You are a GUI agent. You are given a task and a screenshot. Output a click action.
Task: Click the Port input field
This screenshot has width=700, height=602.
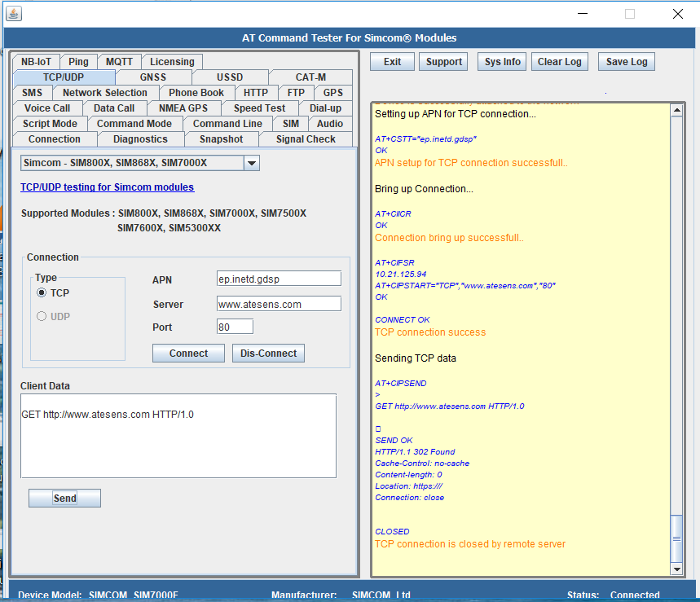(235, 327)
